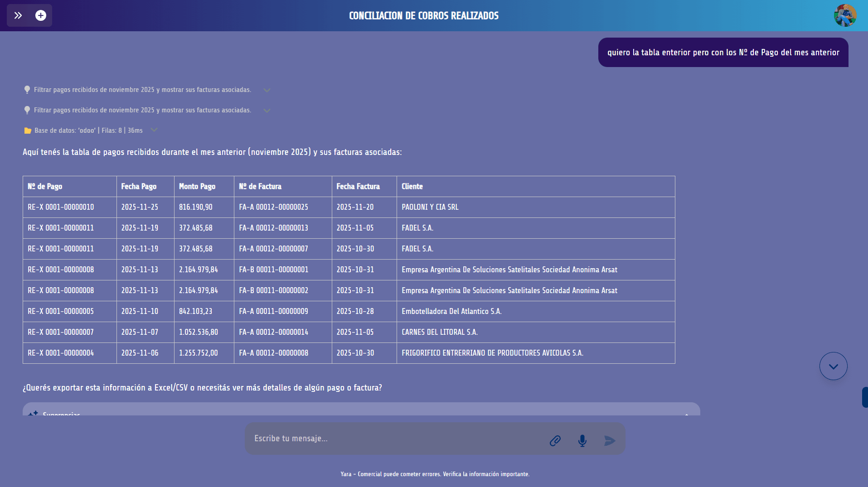
Task: Select invoice cell 'FA-A 00011-00000009'
Action: click(x=283, y=312)
